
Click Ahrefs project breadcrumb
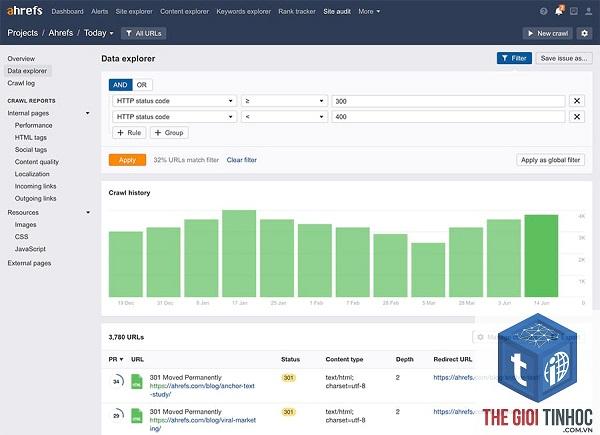point(60,33)
